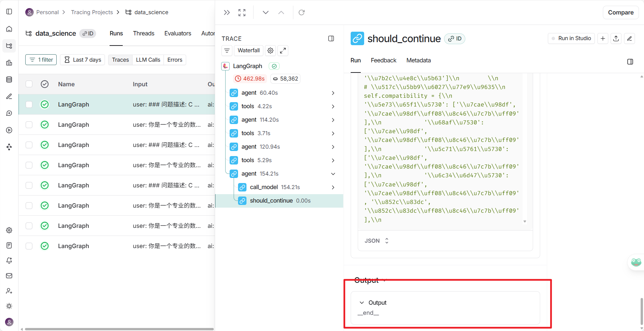The height and width of the screenshot is (331, 644).
Task: Go to previous trace with up arrow
Action: (x=281, y=12)
